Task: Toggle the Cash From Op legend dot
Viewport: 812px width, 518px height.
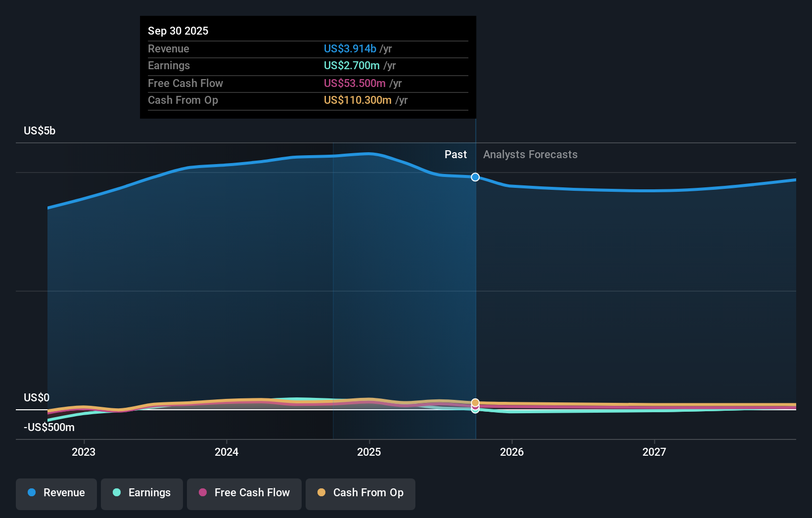Action: pyautogui.click(x=321, y=493)
